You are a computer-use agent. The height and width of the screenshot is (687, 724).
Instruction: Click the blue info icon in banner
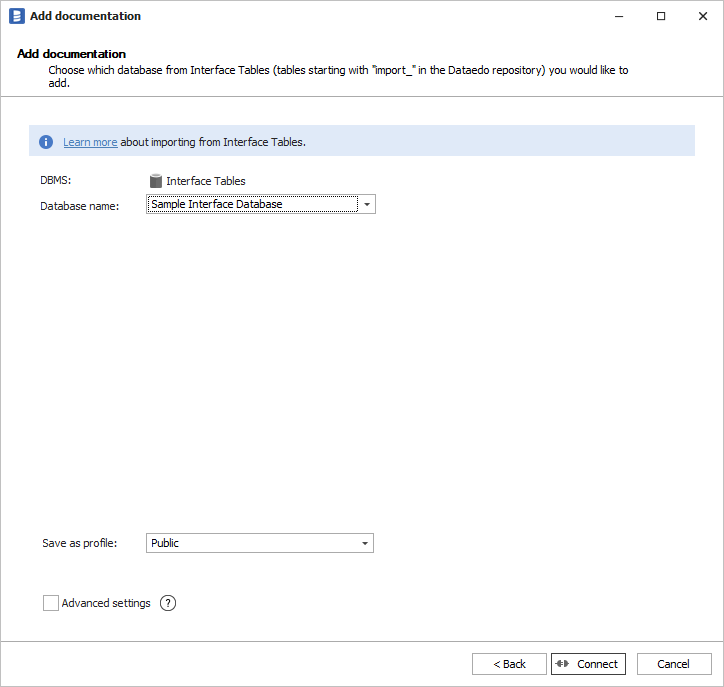pyautogui.click(x=46, y=142)
